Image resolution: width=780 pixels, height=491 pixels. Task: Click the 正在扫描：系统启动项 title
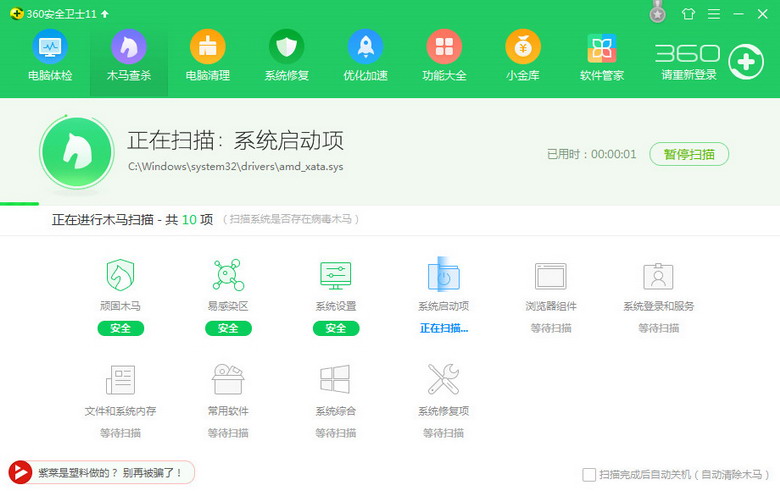[x=235, y=141]
